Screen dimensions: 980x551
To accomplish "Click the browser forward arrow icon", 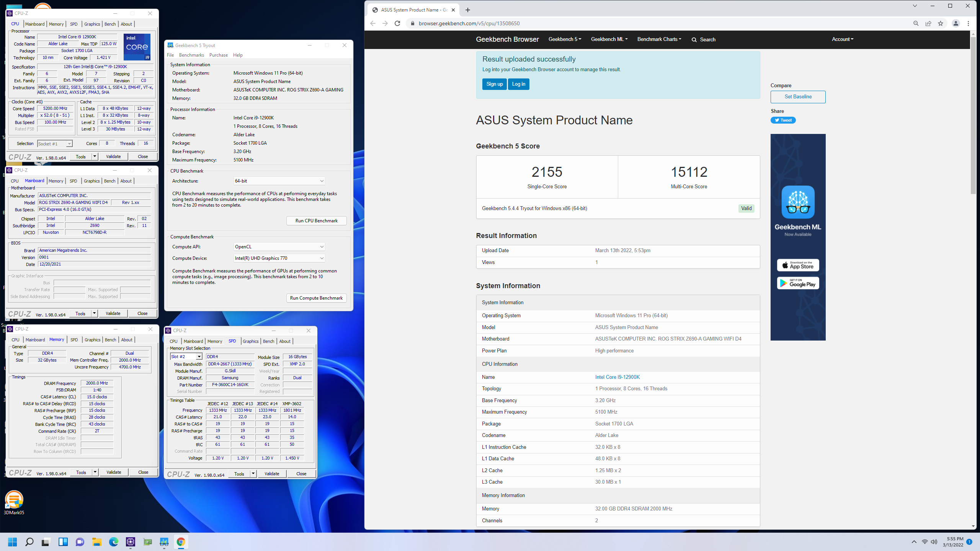I will click(385, 23).
